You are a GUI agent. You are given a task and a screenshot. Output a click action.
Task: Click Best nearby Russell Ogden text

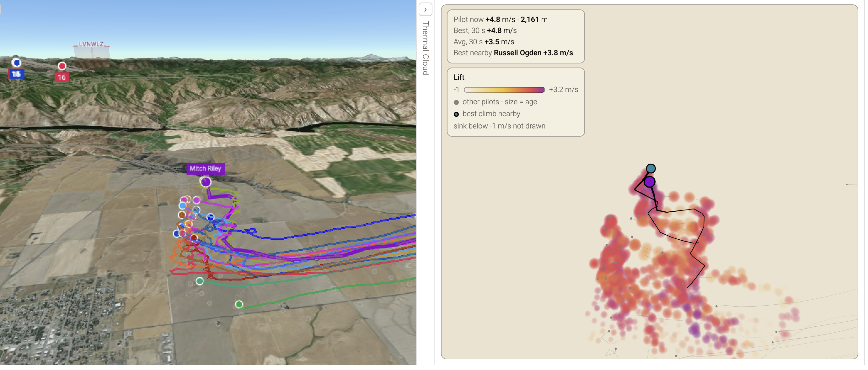point(513,53)
